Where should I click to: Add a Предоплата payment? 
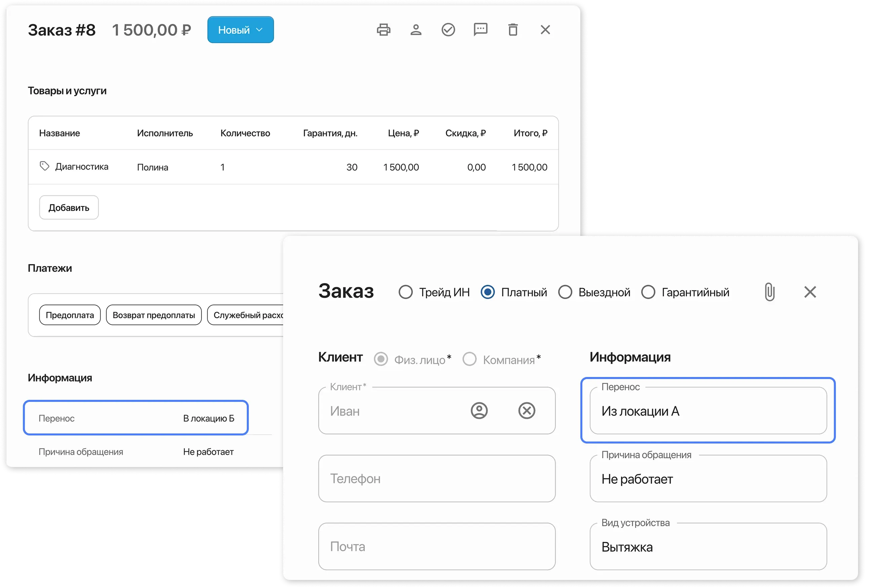69,315
